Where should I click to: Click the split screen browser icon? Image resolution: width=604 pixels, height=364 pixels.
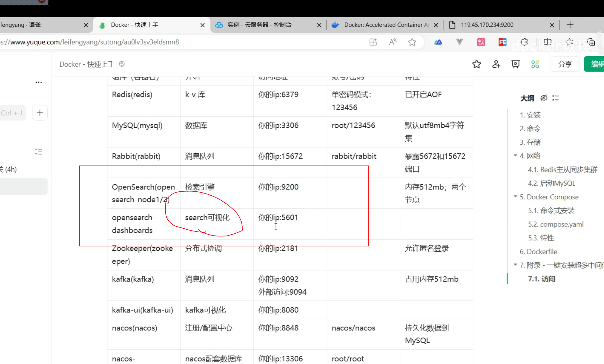click(x=547, y=42)
